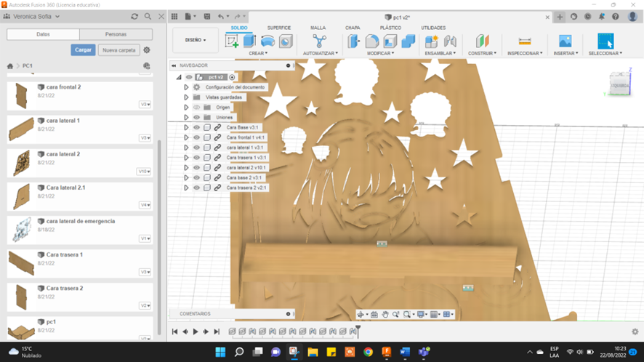Viewport: 644px width, 362px height.
Task: Choose the Fillet tool icon
Action: coord(371,41)
